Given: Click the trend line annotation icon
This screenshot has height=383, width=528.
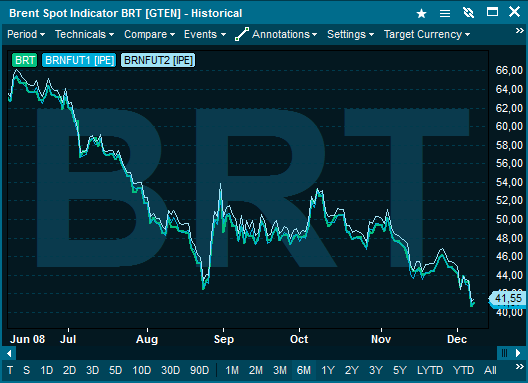Looking at the screenshot, I should click(242, 34).
